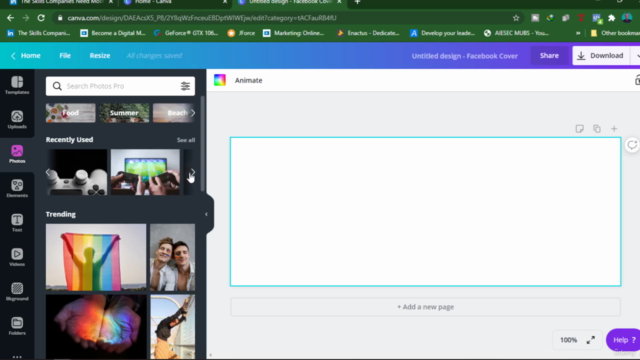Open the Bkground sidebar panel
The image size is (640, 360).
[x=17, y=291]
